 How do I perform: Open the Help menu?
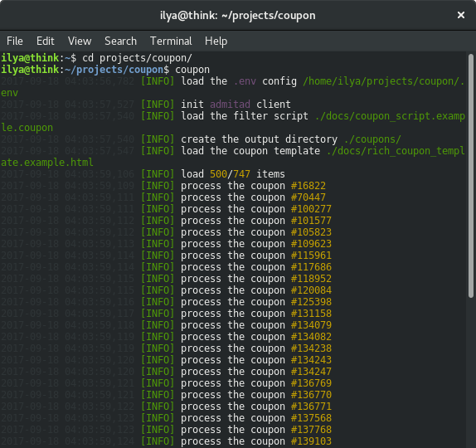click(216, 41)
